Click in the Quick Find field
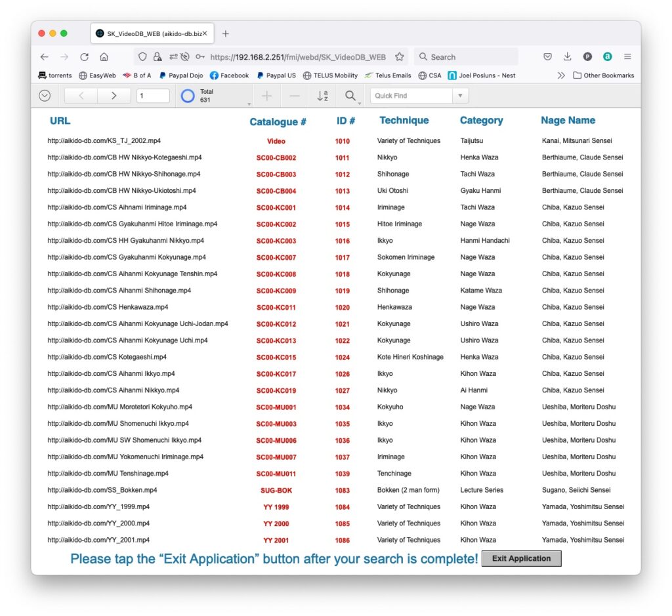Screen dimensions: 672x616 [x=411, y=96]
